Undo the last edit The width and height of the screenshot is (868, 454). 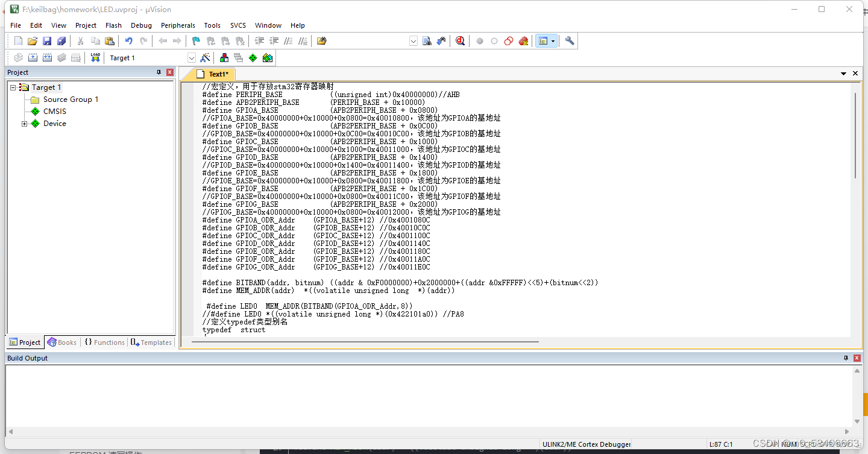tap(128, 41)
